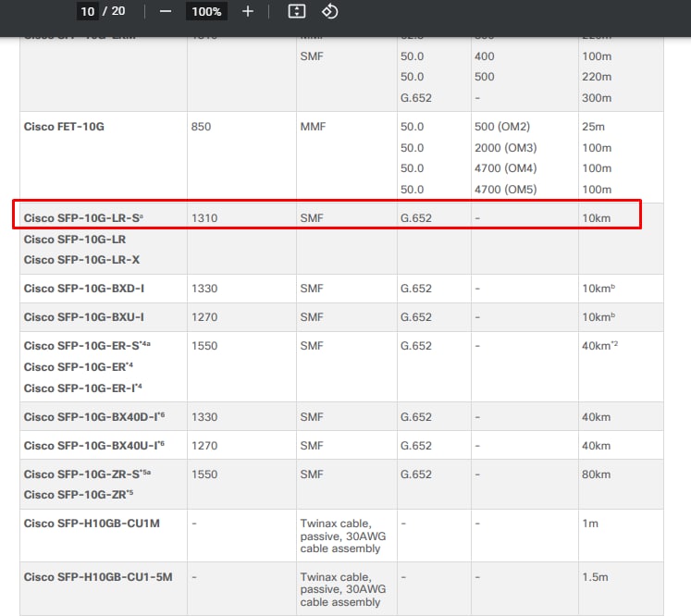Screen dimensions: 691x616
Task: Click the 100% zoom level field
Action: point(206,11)
